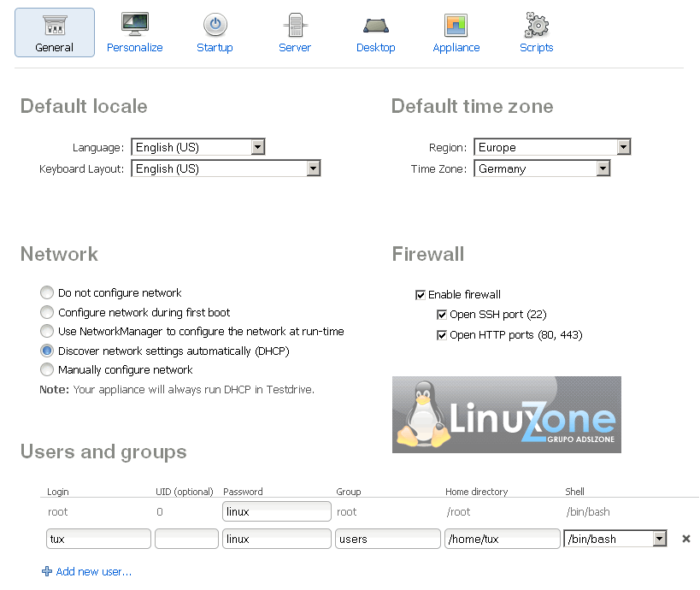This screenshot has height=590, width=700.
Task: Choose Use NetworkManager at run-time option
Action: pyautogui.click(x=47, y=331)
